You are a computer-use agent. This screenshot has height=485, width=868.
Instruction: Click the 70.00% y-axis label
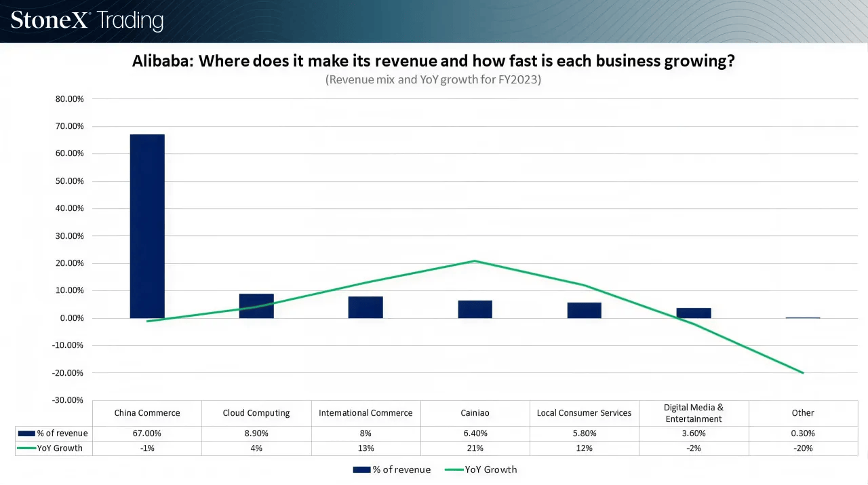(x=69, y=126)
